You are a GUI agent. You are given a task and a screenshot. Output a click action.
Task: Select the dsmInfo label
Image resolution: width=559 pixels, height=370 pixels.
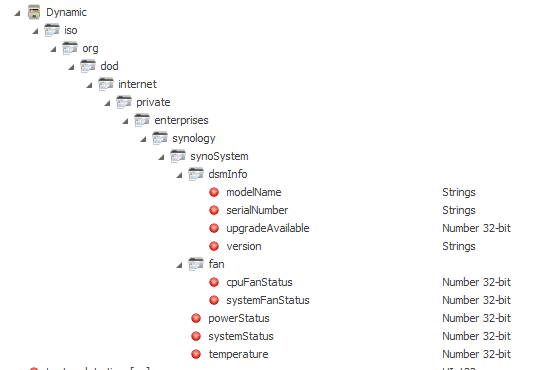click(x=228, y=174)
